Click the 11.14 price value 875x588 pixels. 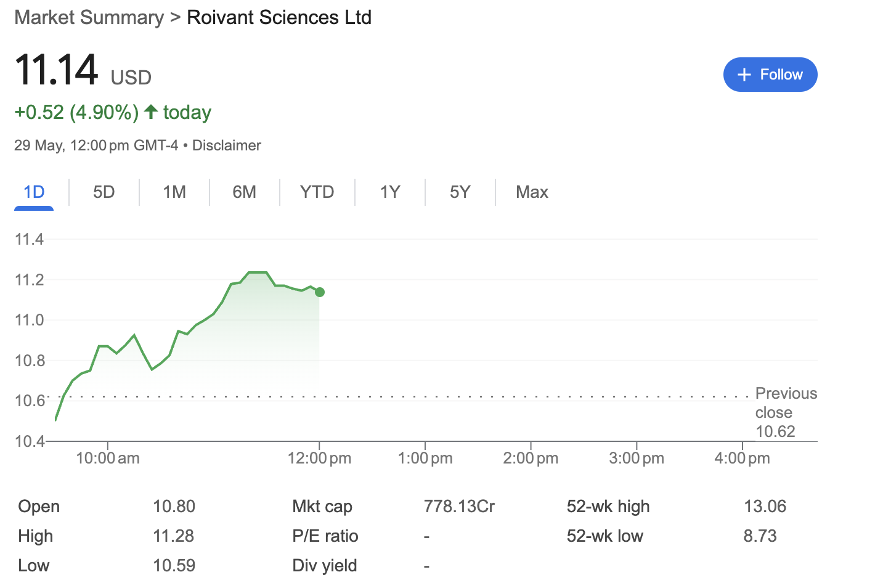click(x=56, y=69)
